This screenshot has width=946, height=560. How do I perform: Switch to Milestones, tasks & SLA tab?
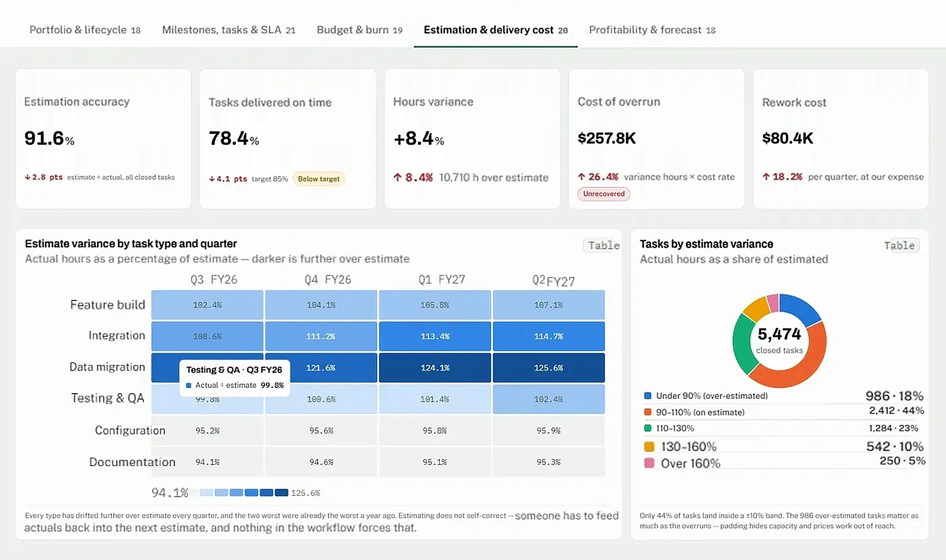228,30
